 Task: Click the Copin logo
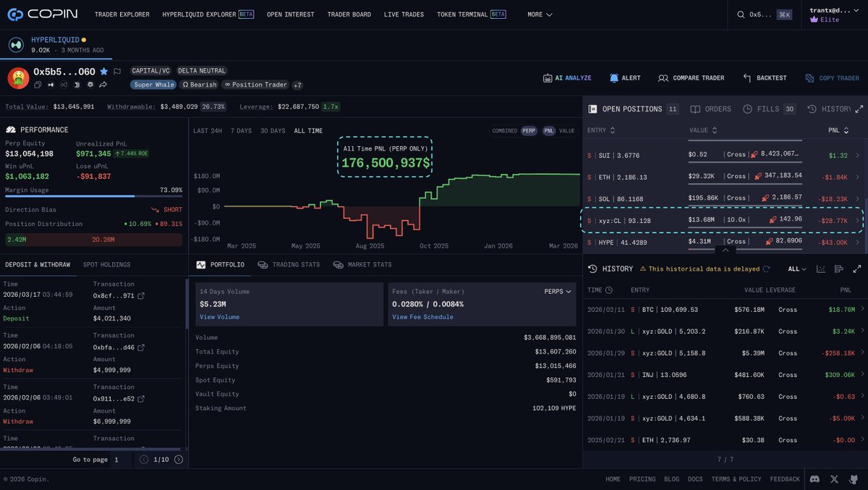click(x=41, y=14)
